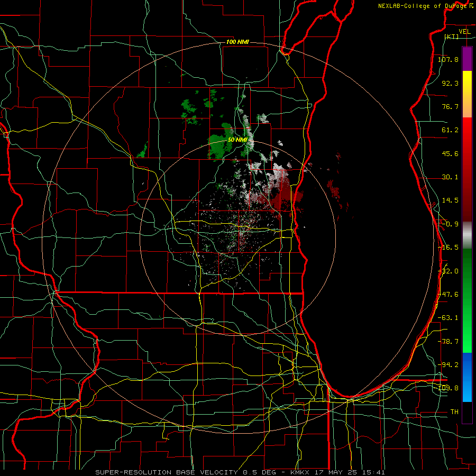Select the 14.5 velocity scale value

coord(450,200)
